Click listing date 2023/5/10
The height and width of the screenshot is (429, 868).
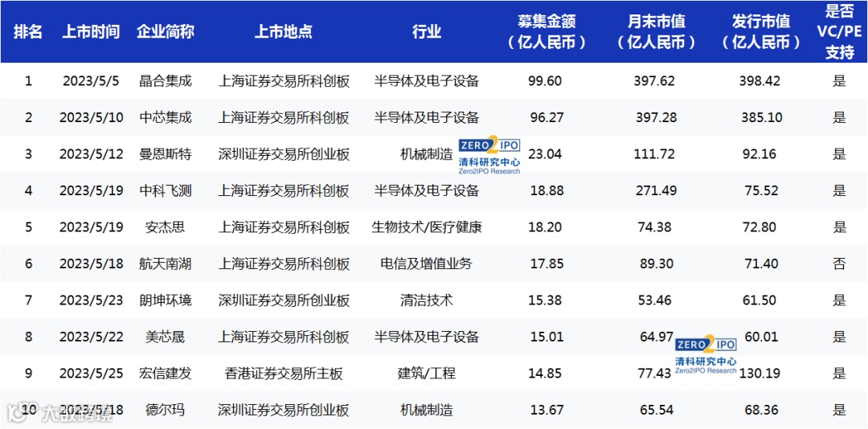click(92, 117)
